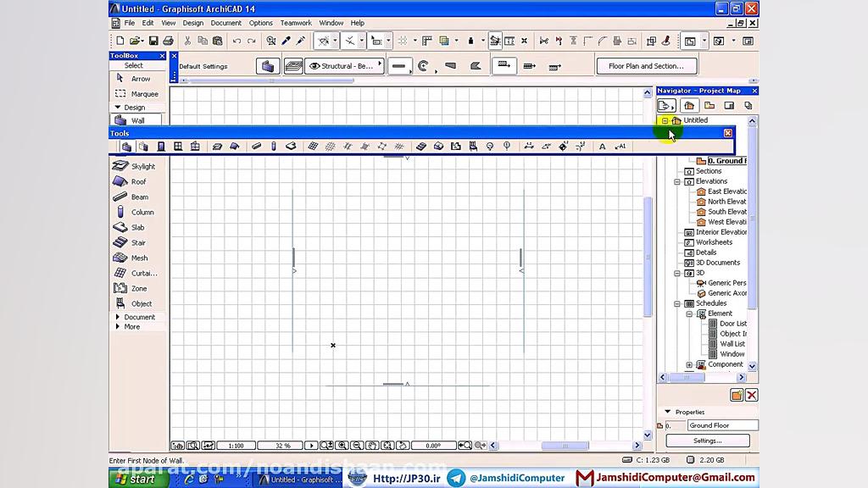Undo last action with Undo arrow
Viewport: 868px width, 488px height.
[x=236, y=41]
